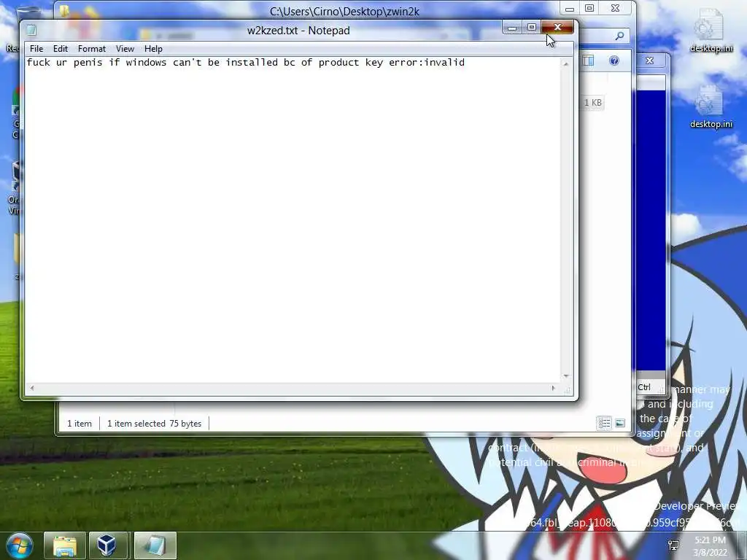Switch Explorer to details view icon
Viewport: 747px width, 560px height.
pos(604,423)
